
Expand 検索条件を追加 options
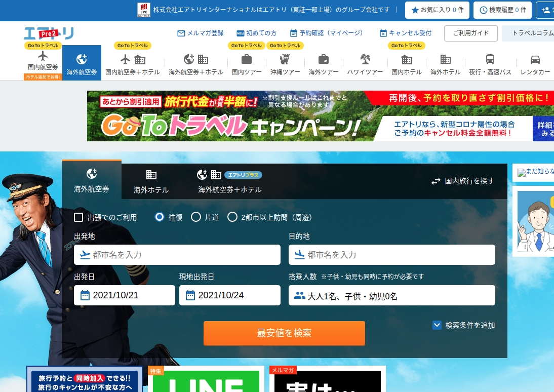click(x=463, y=325)
